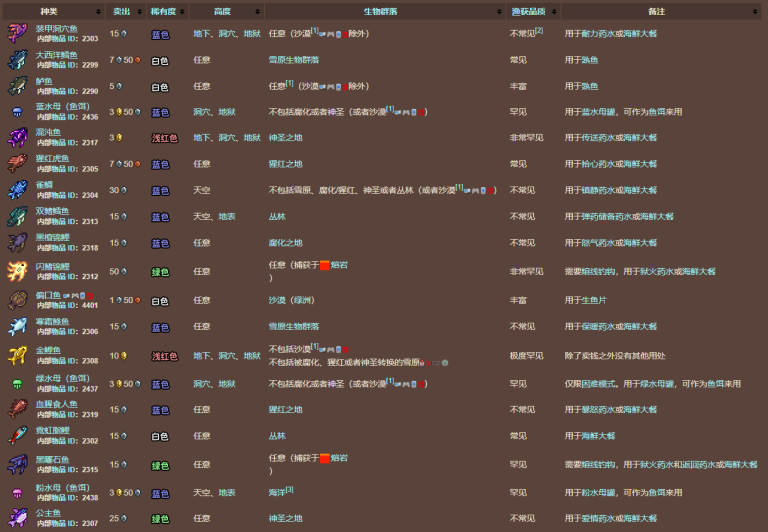
Task: Click gold coin icon in 混沌鱼 sell price
Action: point(118,138)
